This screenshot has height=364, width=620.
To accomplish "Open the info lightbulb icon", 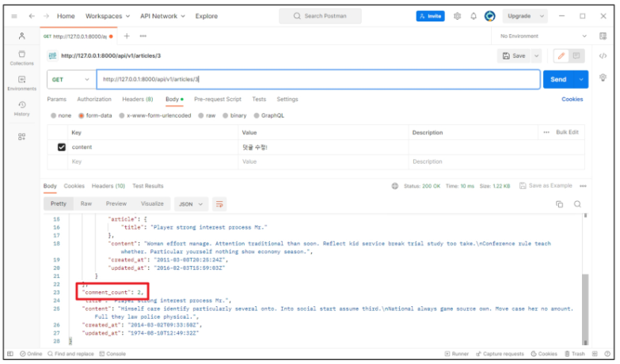I will point(603,78).
